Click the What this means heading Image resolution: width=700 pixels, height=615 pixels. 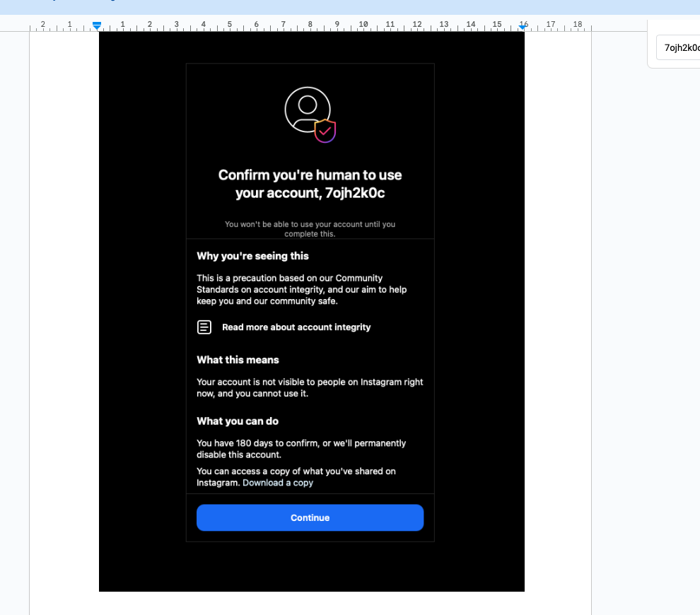[x=238, y=360]
